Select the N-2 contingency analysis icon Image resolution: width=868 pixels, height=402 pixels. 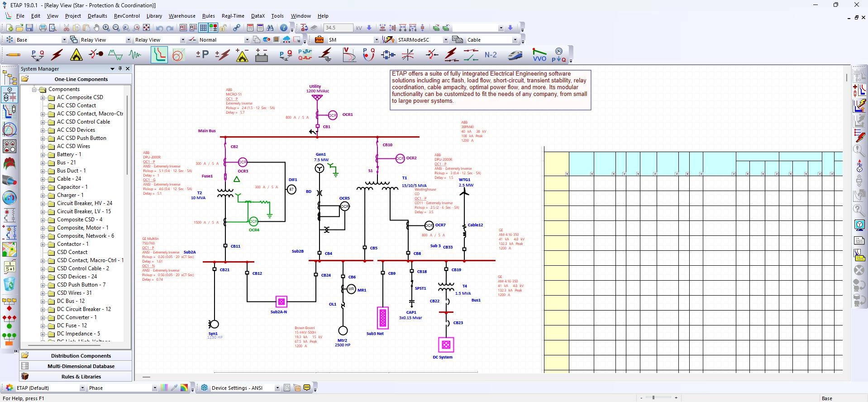pyautogui.click(x=491, y=55)
